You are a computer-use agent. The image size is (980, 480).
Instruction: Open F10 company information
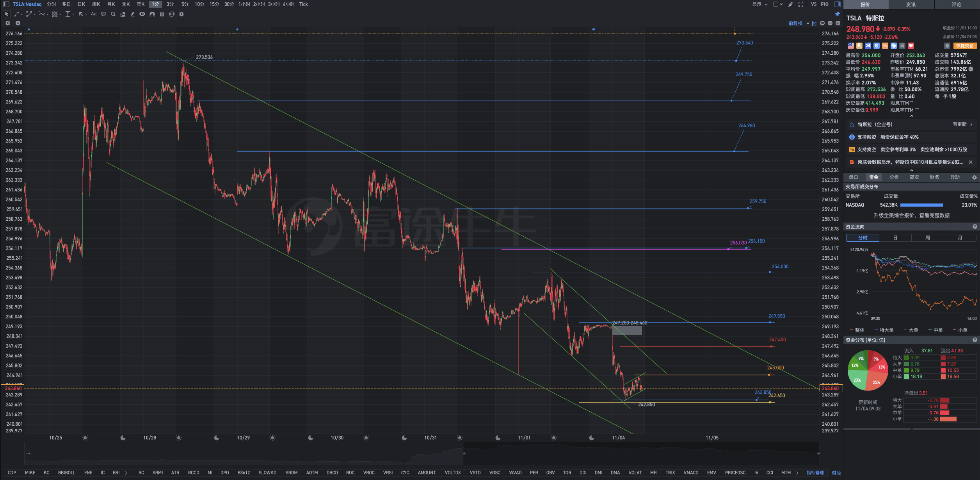click(824, 4)
